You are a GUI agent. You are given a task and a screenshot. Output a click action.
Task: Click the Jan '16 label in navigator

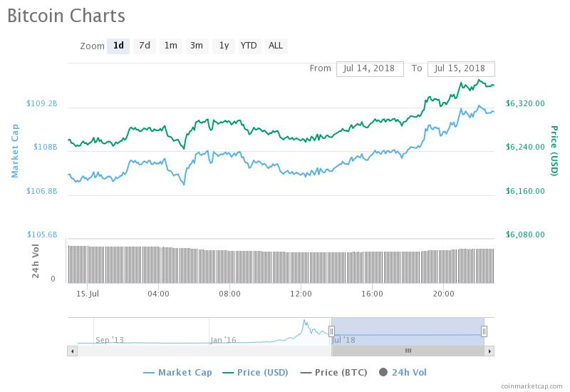(x=223, y=340)
